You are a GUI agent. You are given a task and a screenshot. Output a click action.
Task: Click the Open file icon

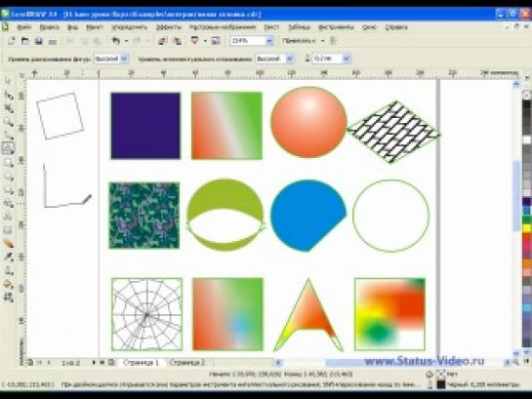click(x=24, y=41)
